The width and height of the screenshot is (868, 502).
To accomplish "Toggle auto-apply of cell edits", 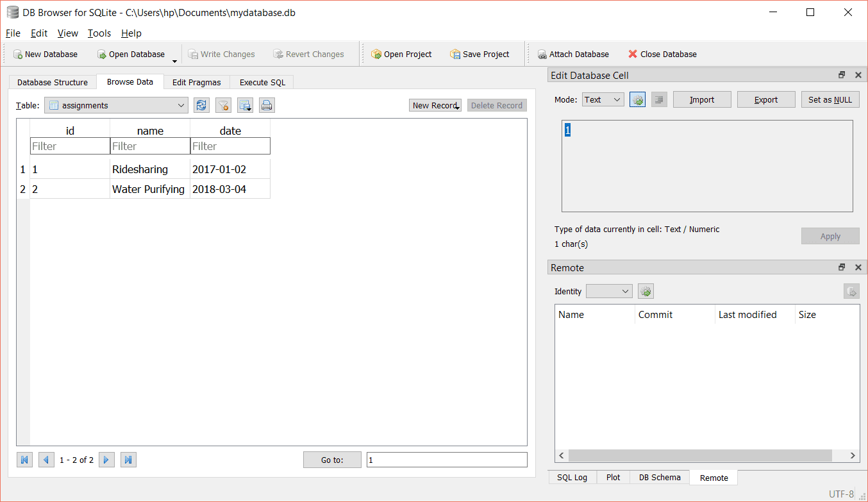I will click(x=637, y=99).
